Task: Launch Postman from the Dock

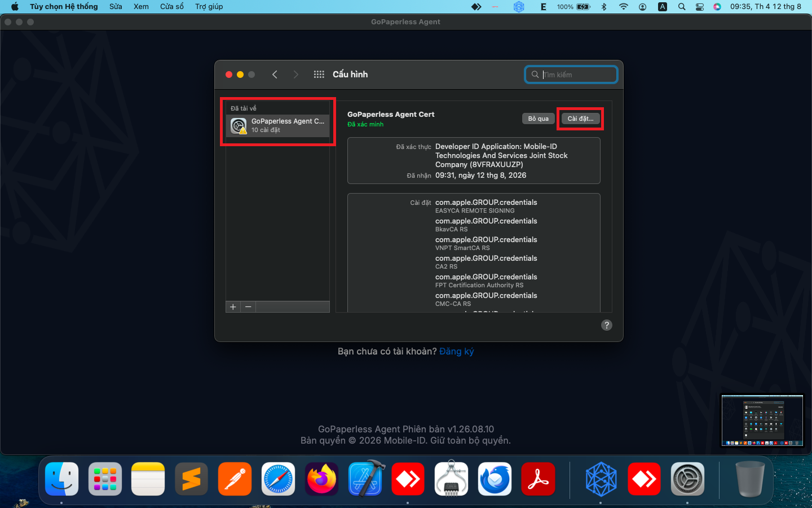Action: pyautogui.click(x=235, y=480)
